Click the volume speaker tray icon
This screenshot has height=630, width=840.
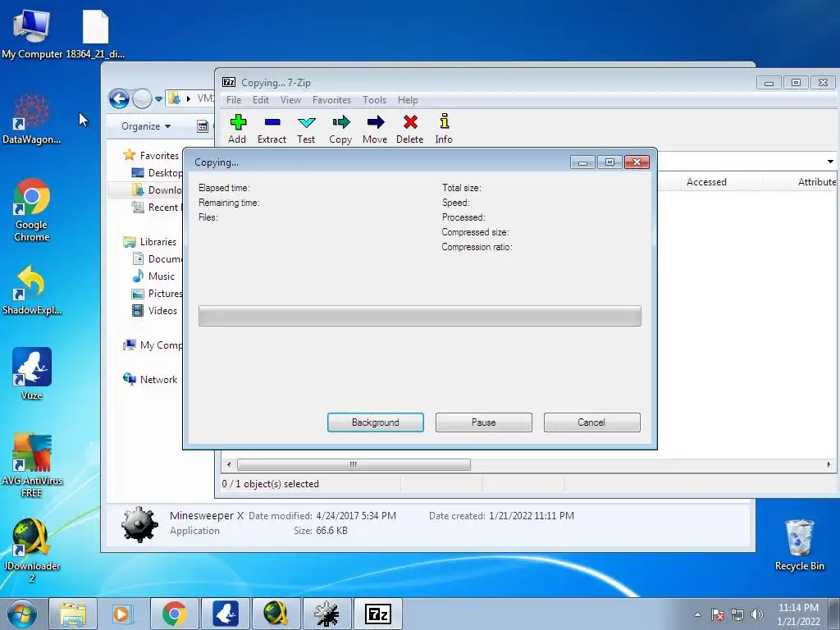click(x=757, y=614)
